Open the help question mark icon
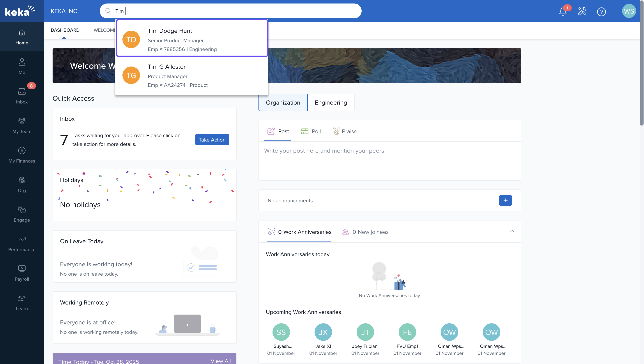Screen dimensions: 644x364 601,12
